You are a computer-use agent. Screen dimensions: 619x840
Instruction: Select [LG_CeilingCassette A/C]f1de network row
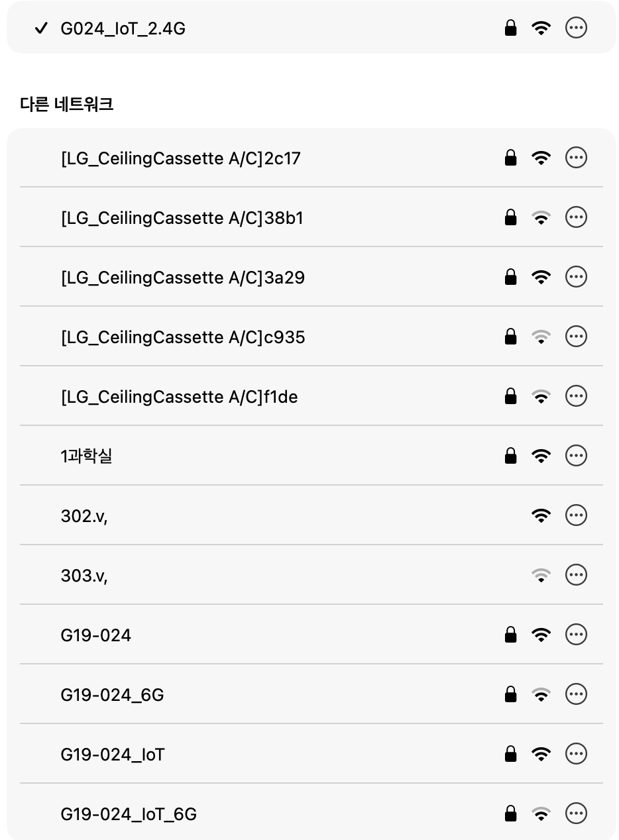[179, 397]
